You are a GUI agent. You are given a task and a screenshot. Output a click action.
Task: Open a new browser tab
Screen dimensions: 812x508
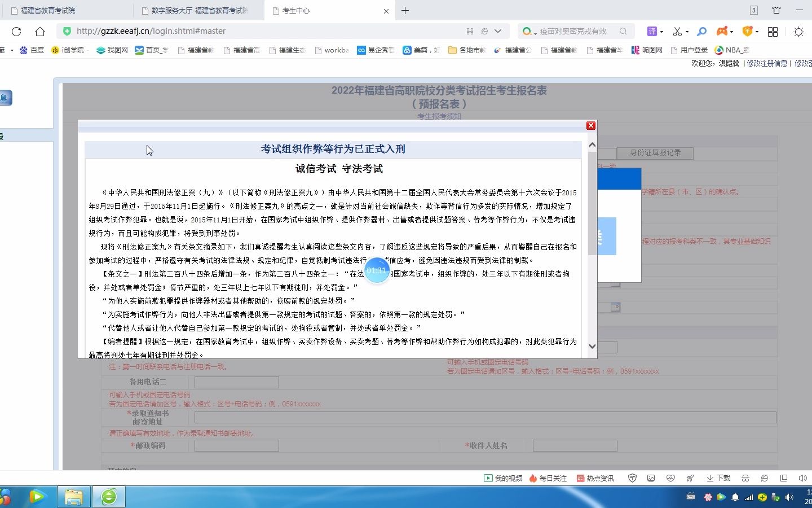point(405,10)
